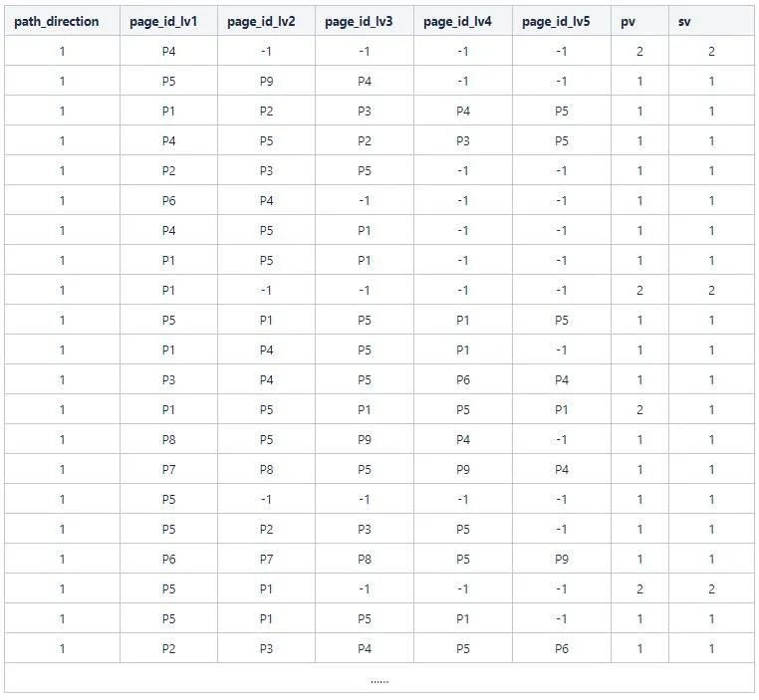Click P9 in the page_id_lv5 column
This screenshot has width=759, height=700.
click(x=562, y=559)
